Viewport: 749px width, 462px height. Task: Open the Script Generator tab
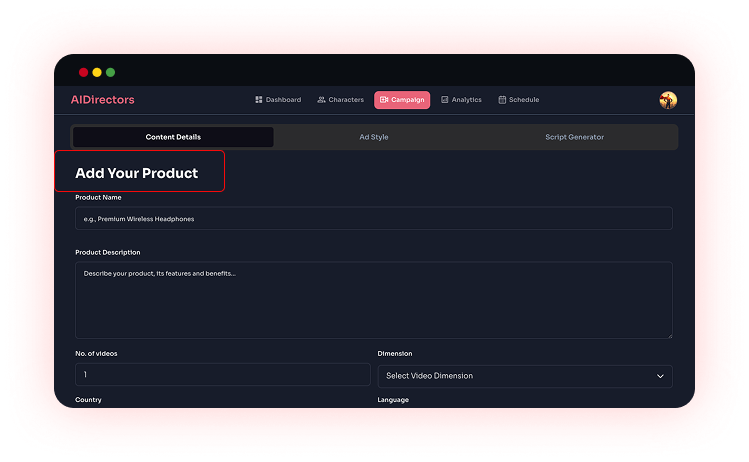574,137
